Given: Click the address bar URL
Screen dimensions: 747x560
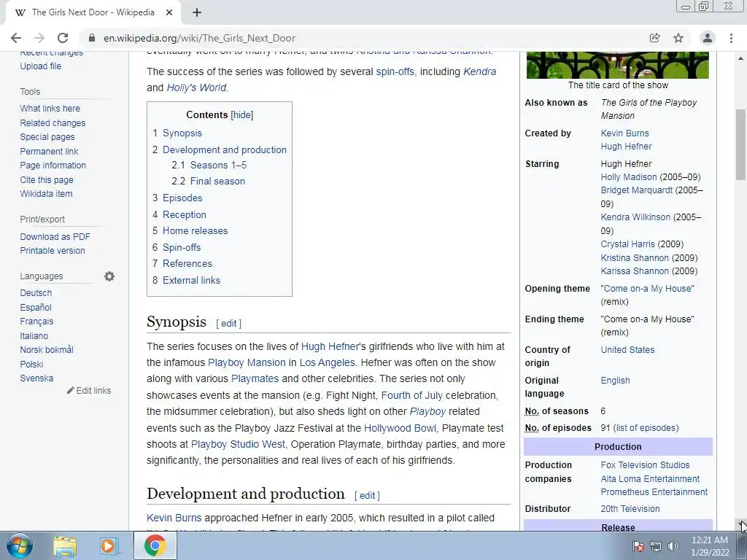Looking at the screenshot, I should [199, 38].
